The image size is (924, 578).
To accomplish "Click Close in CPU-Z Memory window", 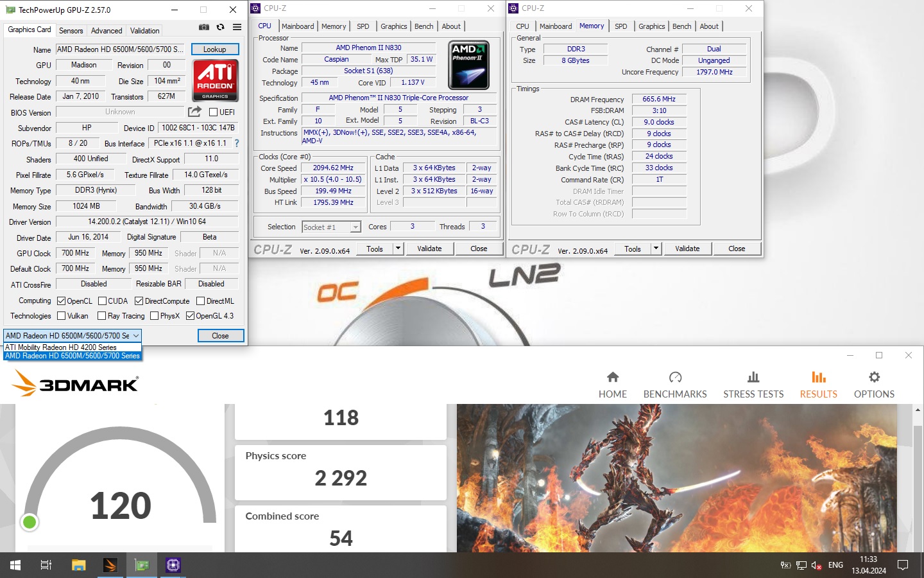I will tap(737, 249).
